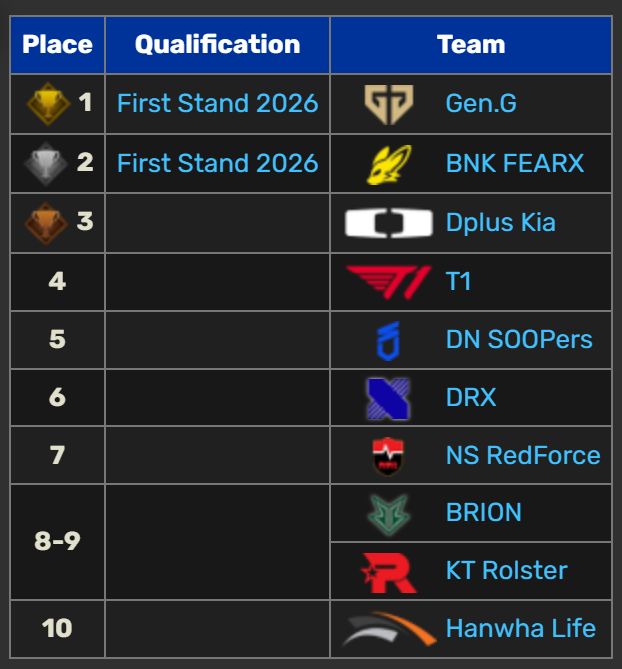Image resolution: width=622 pixels, height=669 pixels.
Task: Click the Qualification column header
Action: (217, 45)
